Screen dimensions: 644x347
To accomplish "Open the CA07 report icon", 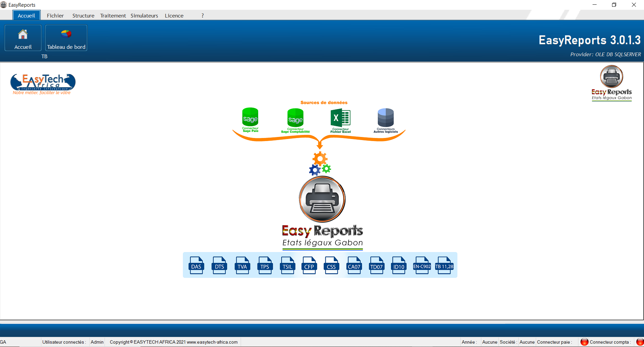I will [x=354, y=265].
